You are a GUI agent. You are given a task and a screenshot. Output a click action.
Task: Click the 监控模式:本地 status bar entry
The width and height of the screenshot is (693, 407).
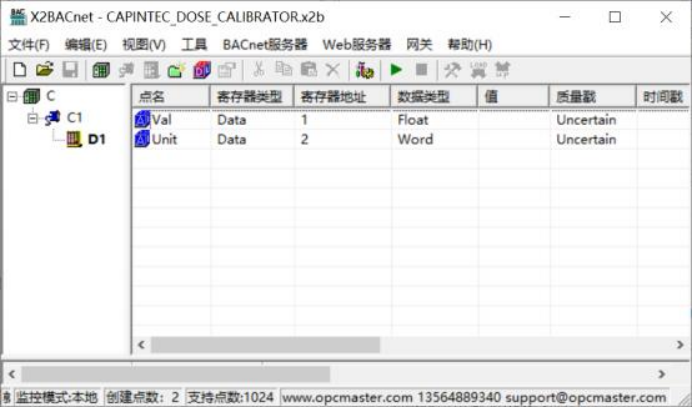coord(57,397)
